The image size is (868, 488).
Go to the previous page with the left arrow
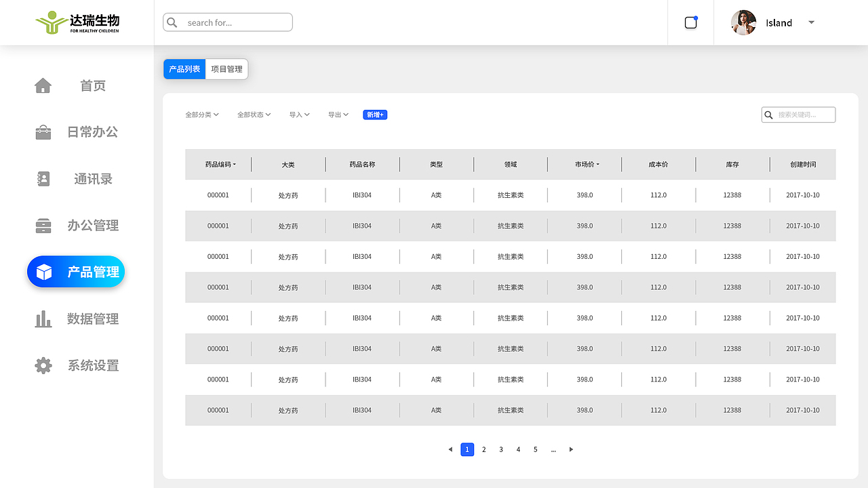[x=450, y=449]
